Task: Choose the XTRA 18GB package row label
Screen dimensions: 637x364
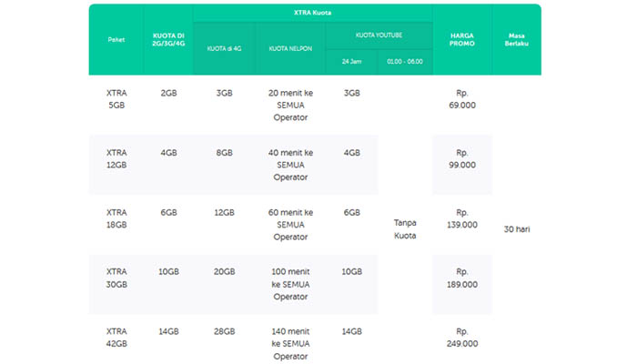Action: coord(116,217)
